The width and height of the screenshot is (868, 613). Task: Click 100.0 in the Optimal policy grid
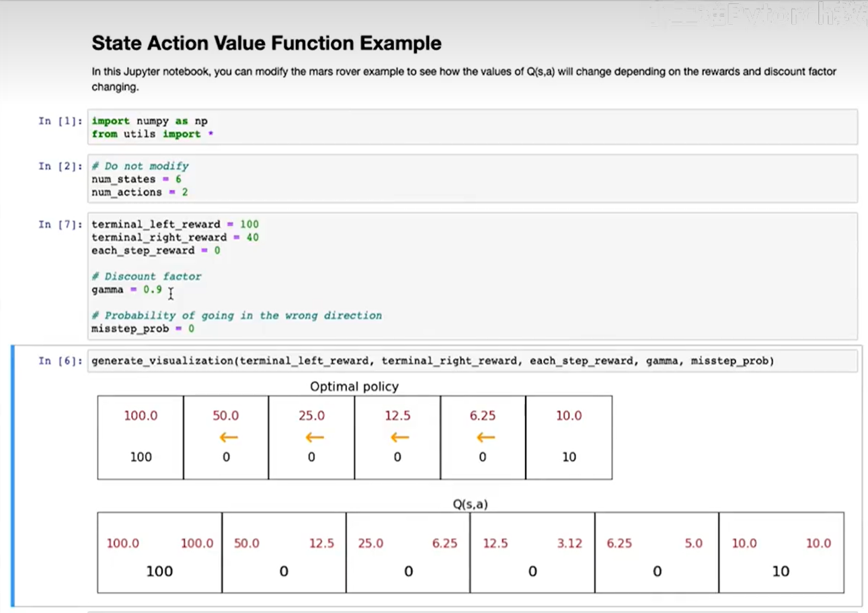point(141,416)
